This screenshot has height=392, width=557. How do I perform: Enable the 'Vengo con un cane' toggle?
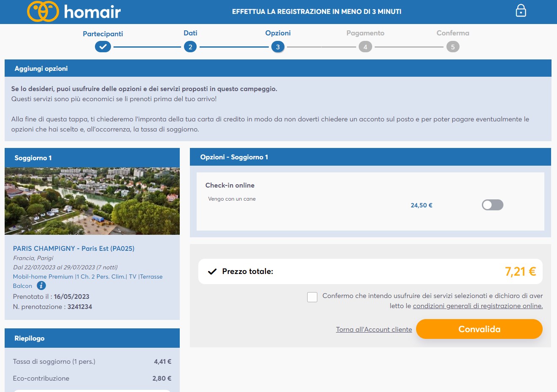[x=492, y=205]
